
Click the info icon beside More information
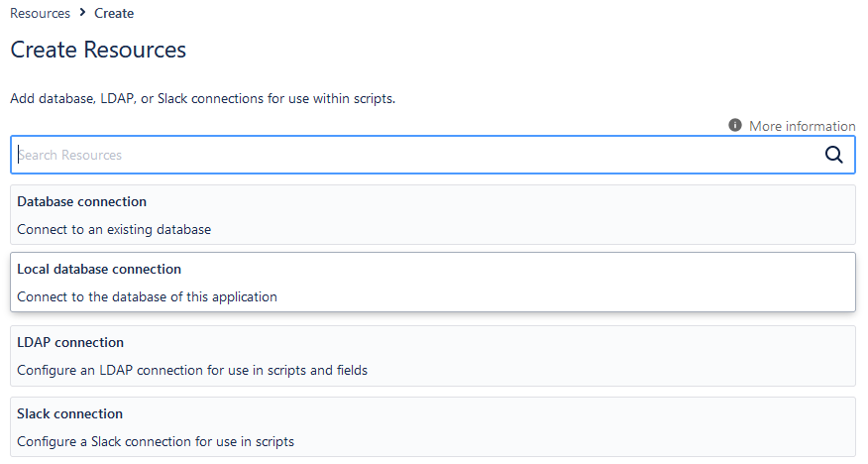pyautogui.click(x=735, y=126)
